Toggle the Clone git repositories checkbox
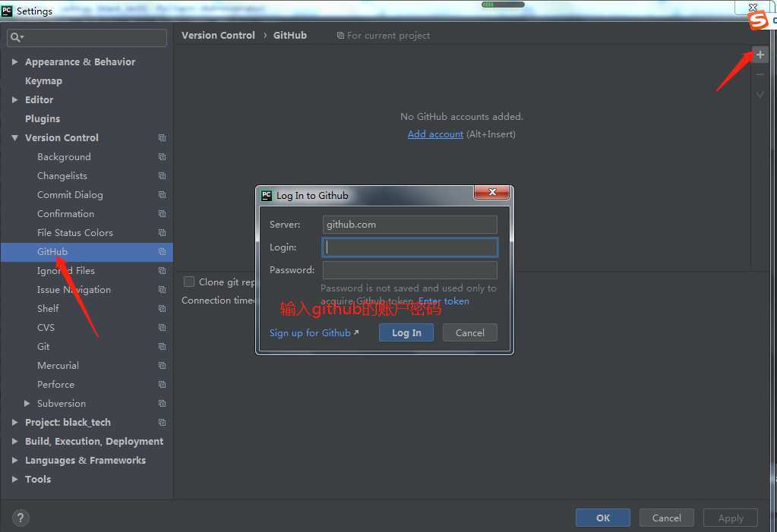The image size is (777, 532). click(x=189, y=282)
